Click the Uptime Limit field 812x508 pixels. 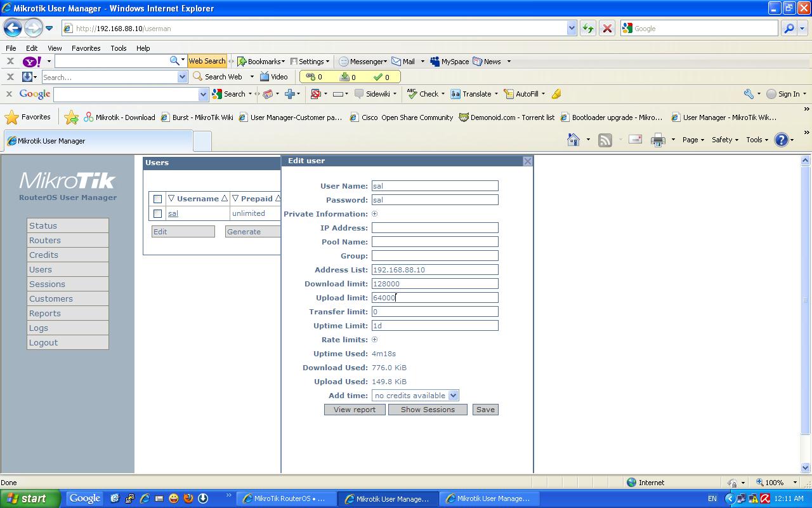[435, 326]
